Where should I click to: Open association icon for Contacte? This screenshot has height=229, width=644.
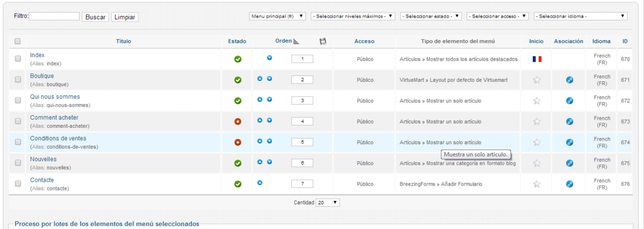[x=569, y=184]
